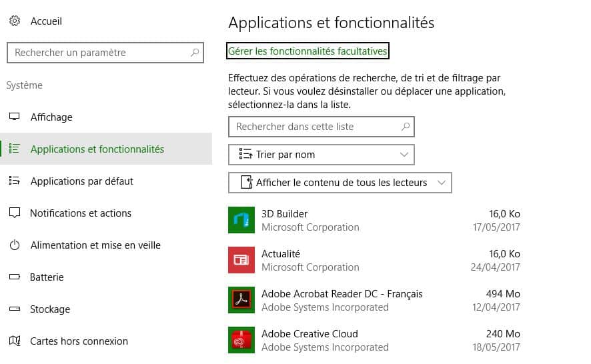591x364 pixels.
Task: Open the Trier par nom dropdown
Action: point(321,155)
